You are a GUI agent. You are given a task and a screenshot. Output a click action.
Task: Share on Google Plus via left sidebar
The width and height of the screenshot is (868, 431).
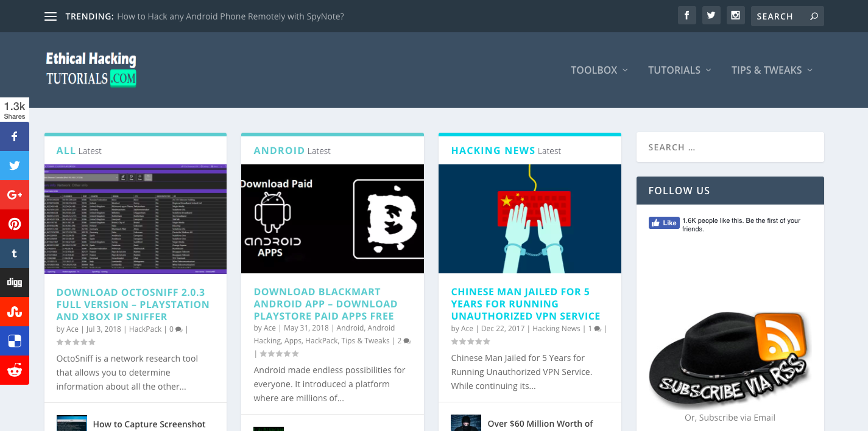pyautogui.click(x=15, y=195)
